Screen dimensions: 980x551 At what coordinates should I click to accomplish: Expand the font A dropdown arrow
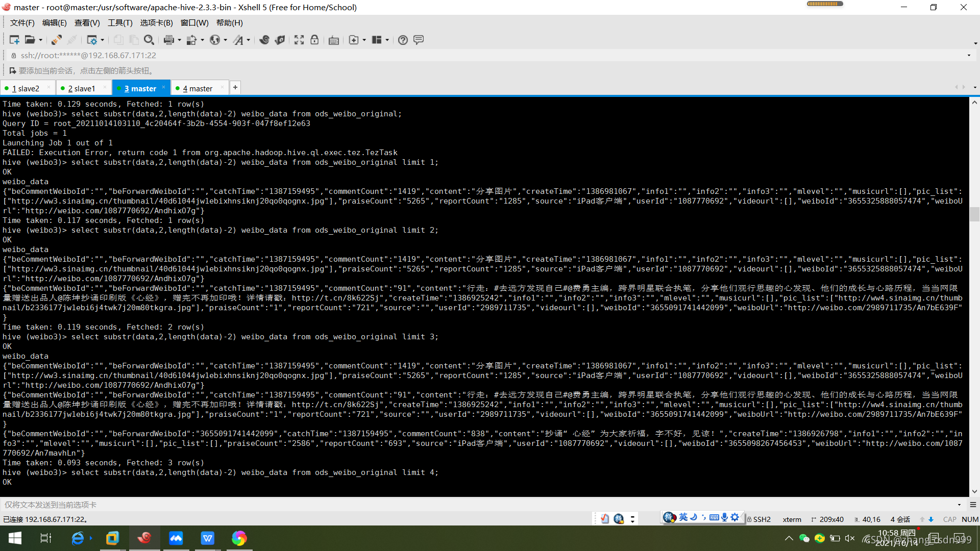pos(249,40)
